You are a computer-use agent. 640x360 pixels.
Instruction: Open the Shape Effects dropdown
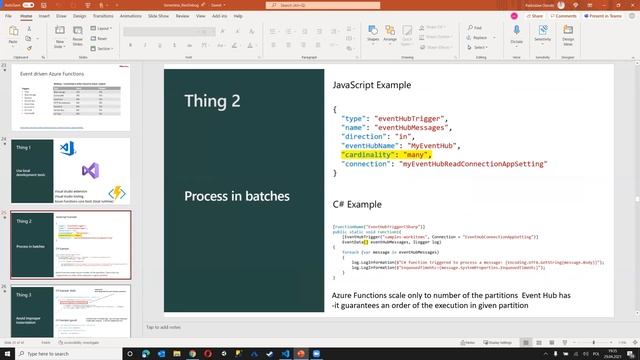436,47
